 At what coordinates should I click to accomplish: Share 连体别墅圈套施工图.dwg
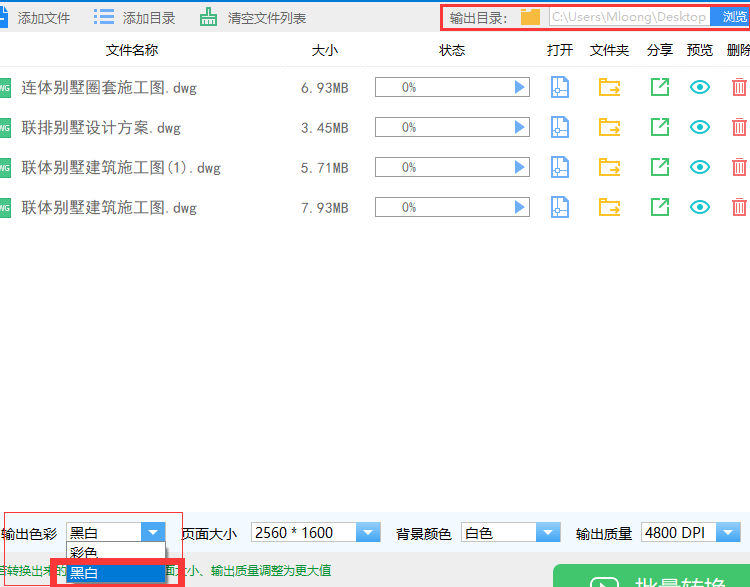click(x=660, y=87)
